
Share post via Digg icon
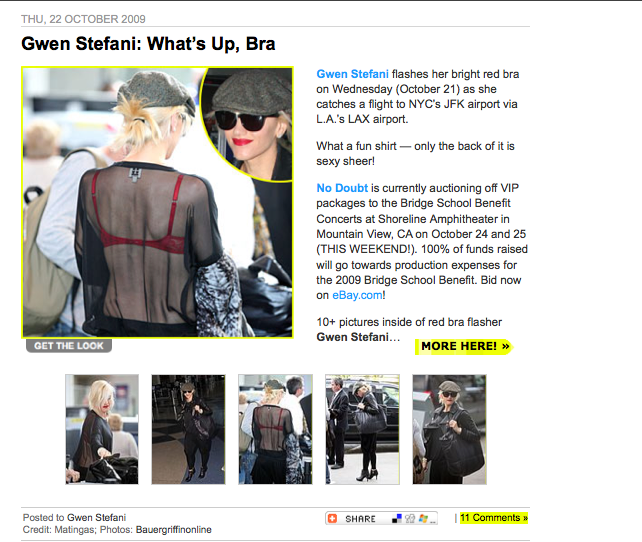pyautogui.click(x=409, y=519)
